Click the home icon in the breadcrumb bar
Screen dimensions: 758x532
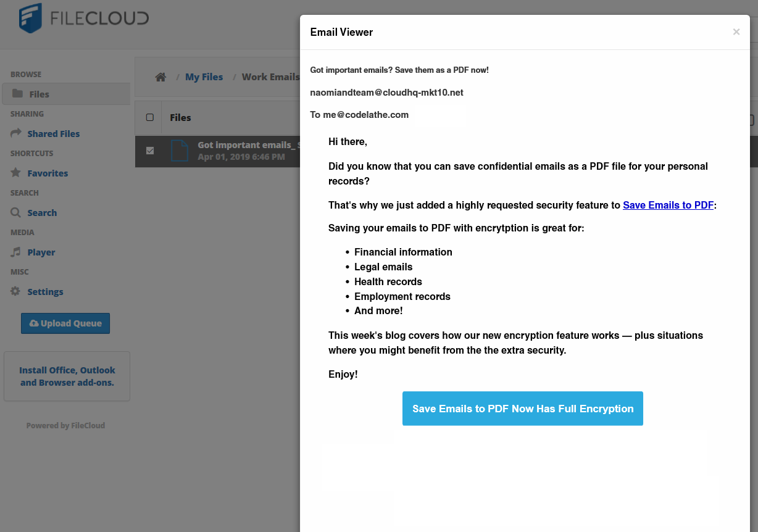pos(160,77)
